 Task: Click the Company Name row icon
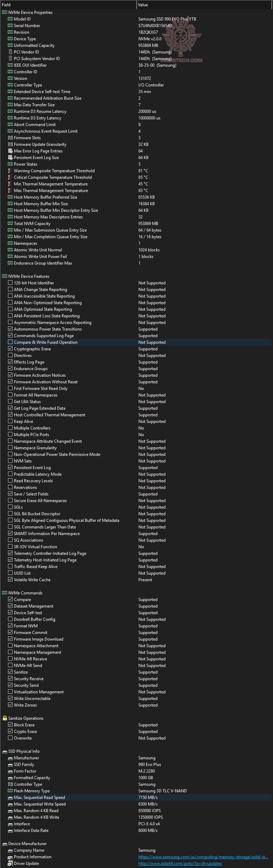click(10, 850)
